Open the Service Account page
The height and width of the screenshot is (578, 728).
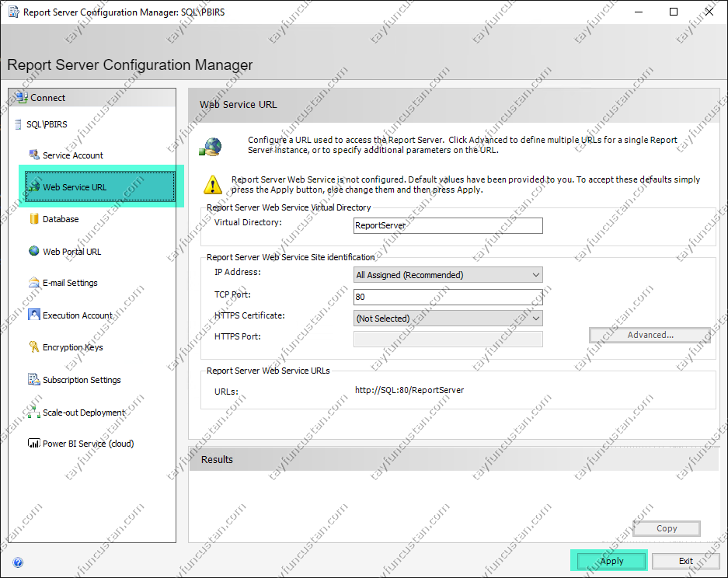73,155
